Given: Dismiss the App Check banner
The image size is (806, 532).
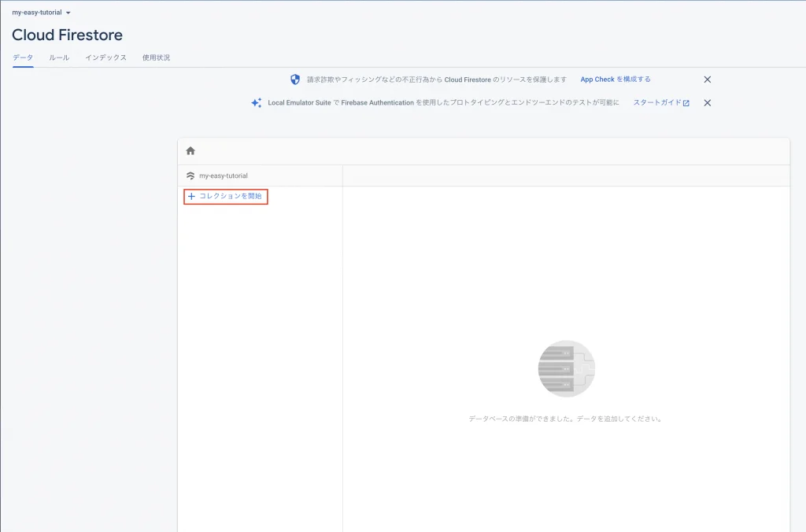Looking at the screenshot, I should (708, 79).
